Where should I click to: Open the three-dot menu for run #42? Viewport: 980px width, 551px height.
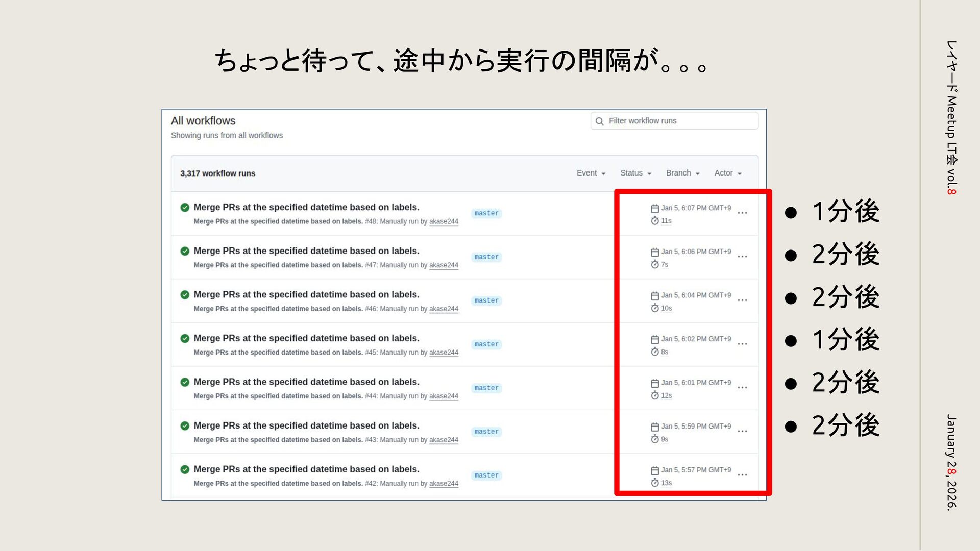[x=742, y=475]
